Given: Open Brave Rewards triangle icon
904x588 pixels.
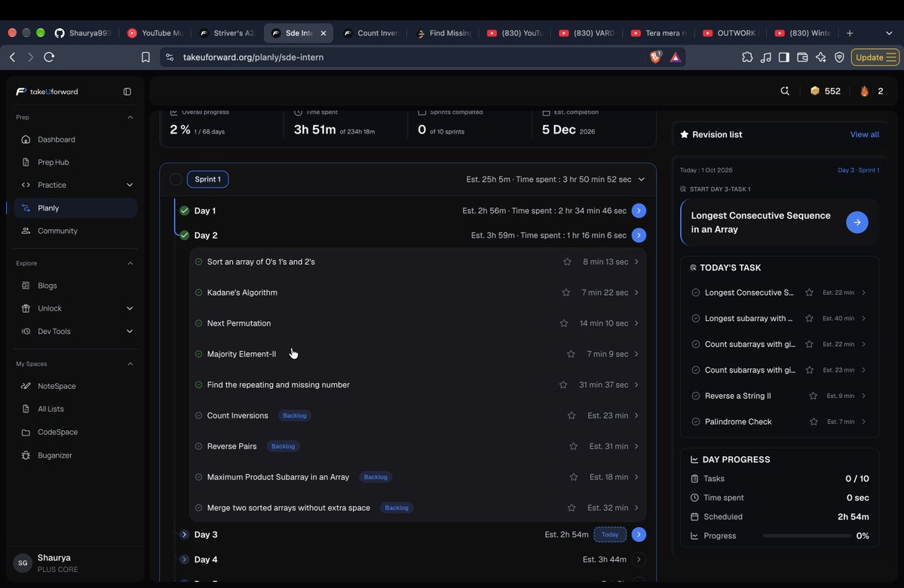Looking at the screenshot, I should click(x=676, y=57).
